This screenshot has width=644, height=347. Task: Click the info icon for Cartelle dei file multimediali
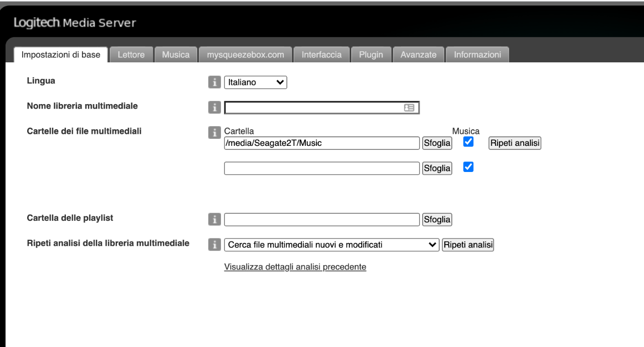tap(214, 132)
